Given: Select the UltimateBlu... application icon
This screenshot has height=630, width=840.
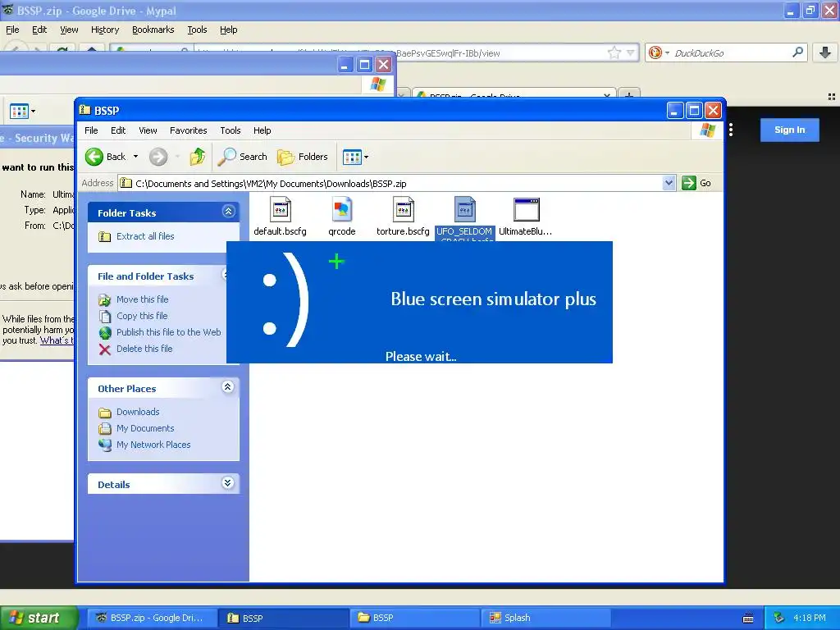Looking at the screenshot, I should pos(526,209).
